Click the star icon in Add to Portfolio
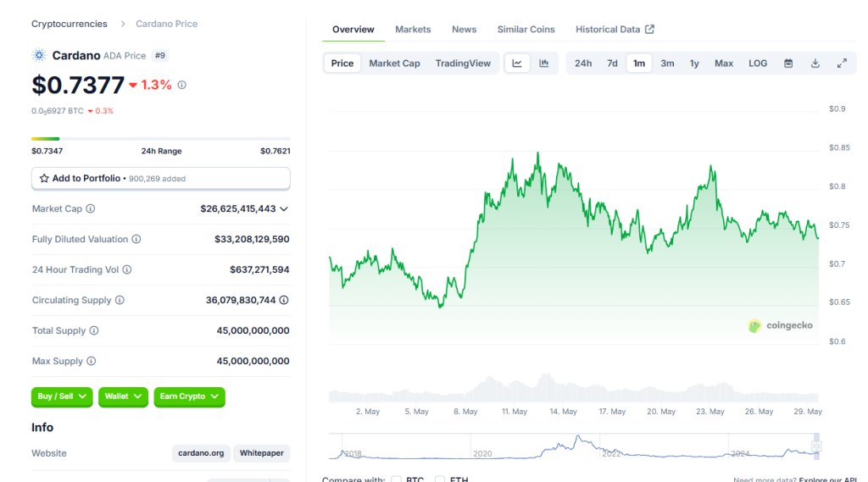This screenshot has height=482, width=868. (44, 178)
